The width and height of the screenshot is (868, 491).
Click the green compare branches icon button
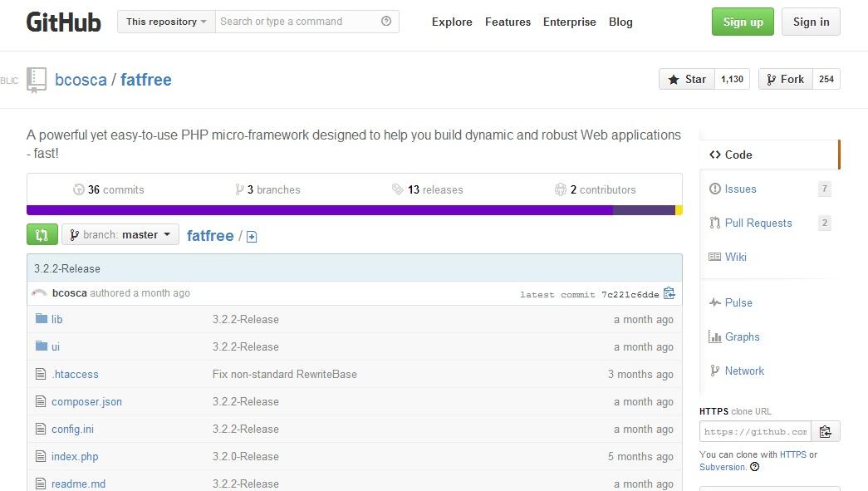(x=42, y=235)
